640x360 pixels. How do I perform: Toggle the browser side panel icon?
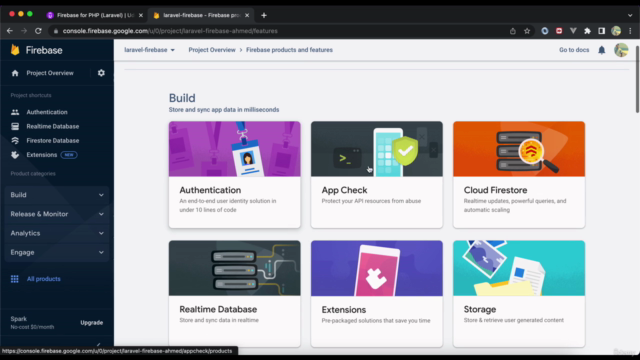(x=602, y=31)
